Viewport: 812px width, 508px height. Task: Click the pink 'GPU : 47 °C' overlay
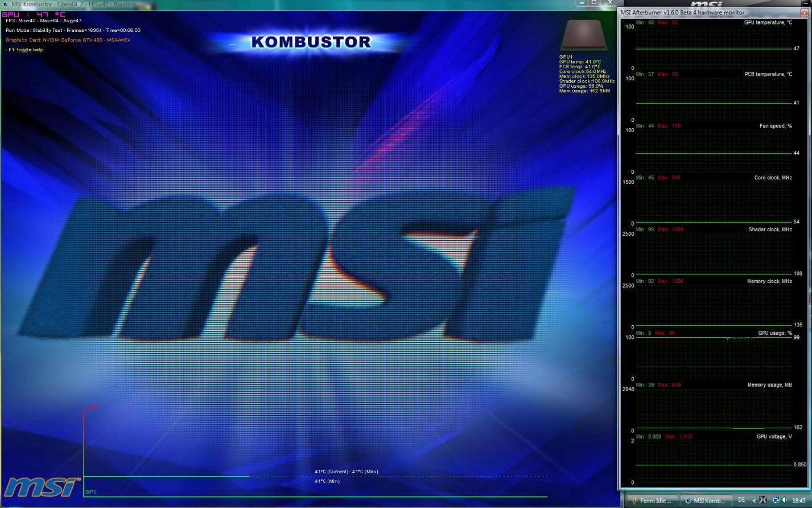(x=34, y=14)
